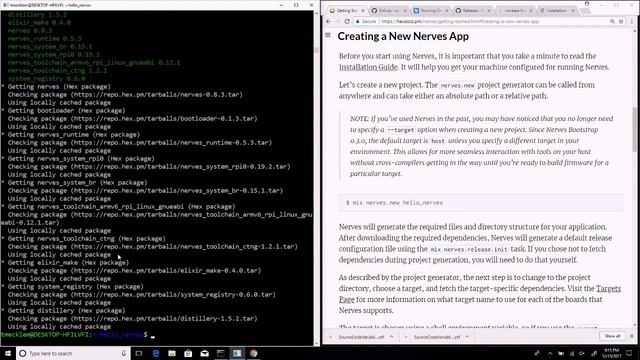Open File Explorer from taskbar
The height and width of the screenshot is (360, 640).
(172, 353)
